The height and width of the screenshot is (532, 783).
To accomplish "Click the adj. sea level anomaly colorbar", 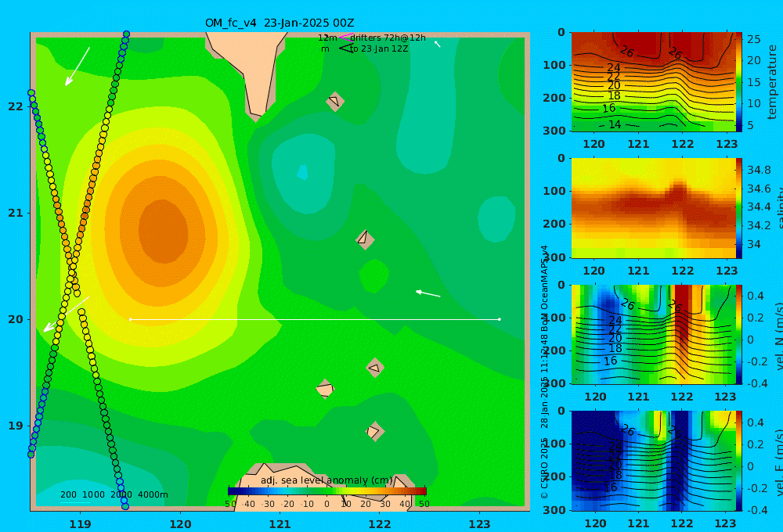I will tap(327, 491).
